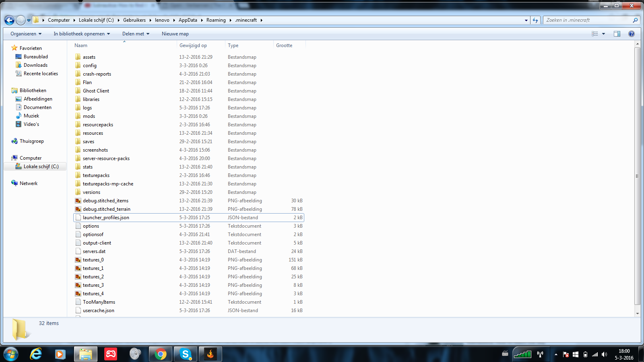Select the assets folder icon
The height and width of the screenshot is (362, 644).
click(78, 57)
